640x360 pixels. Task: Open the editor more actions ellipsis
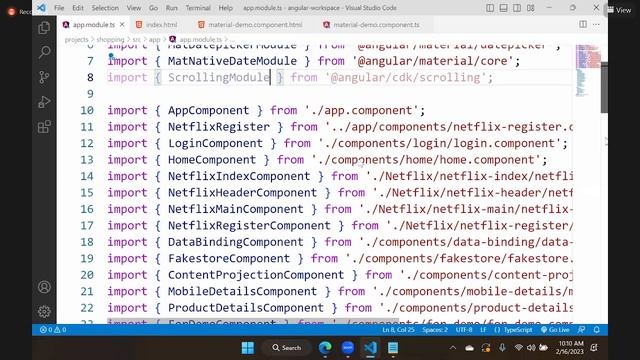coord(596,24)
